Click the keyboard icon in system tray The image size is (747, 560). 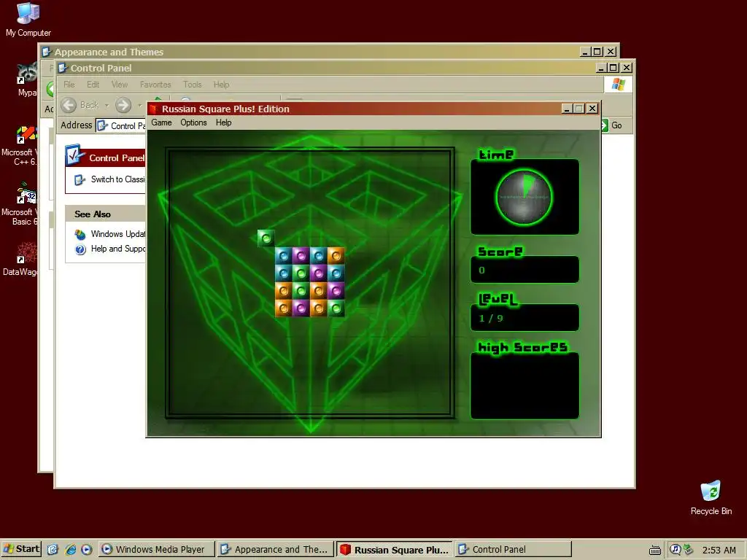coord(655,551)
